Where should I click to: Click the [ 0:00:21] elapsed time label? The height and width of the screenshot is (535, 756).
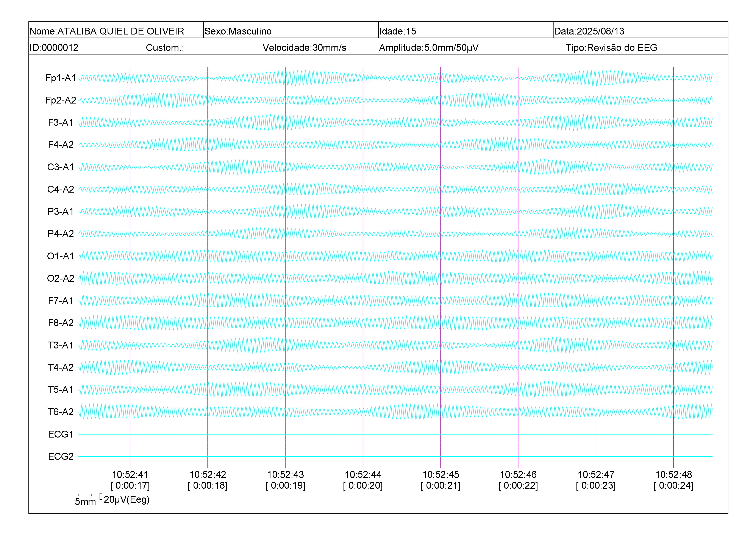click(x=440, y=486)
